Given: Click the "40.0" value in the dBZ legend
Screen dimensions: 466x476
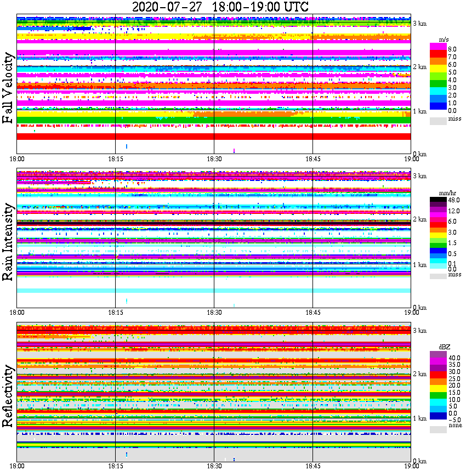Looking at the screenshot, I should (454, 358).
